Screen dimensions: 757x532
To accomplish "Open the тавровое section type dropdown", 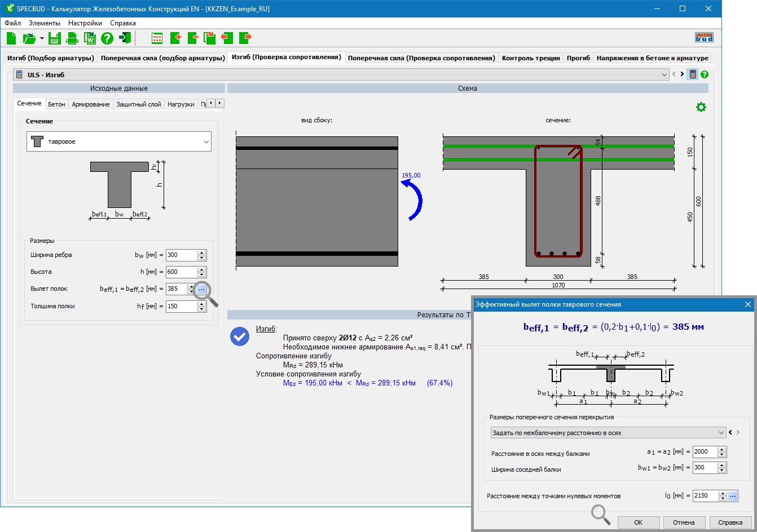I will pyautogui.click(x=119, y=142).
